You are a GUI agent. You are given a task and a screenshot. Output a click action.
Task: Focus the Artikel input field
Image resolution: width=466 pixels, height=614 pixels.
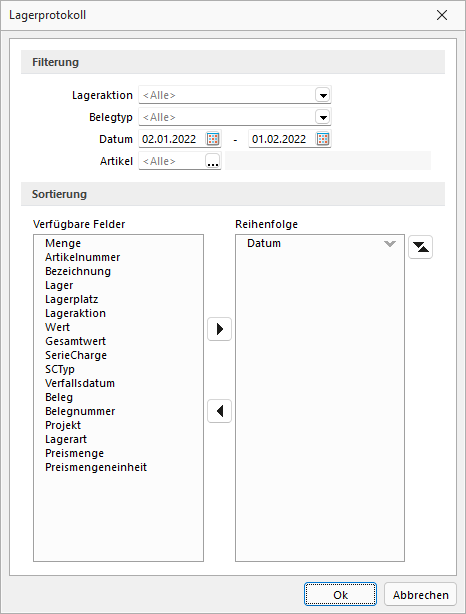coord(172,161)
